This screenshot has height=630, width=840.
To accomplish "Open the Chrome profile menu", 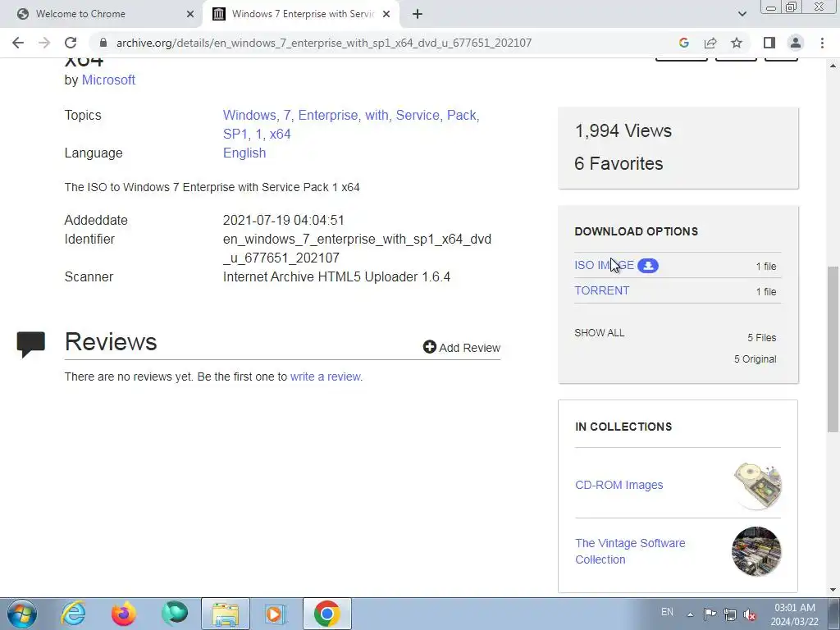I will tap(796, 43).
